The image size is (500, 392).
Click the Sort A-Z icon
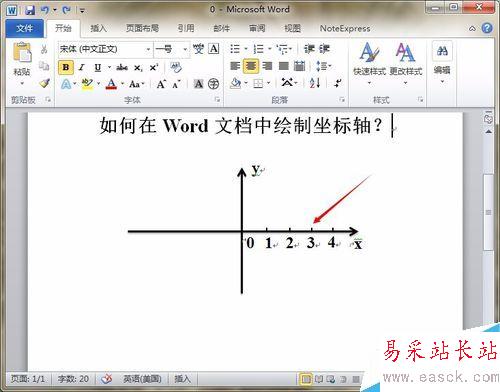pos(315,83)
